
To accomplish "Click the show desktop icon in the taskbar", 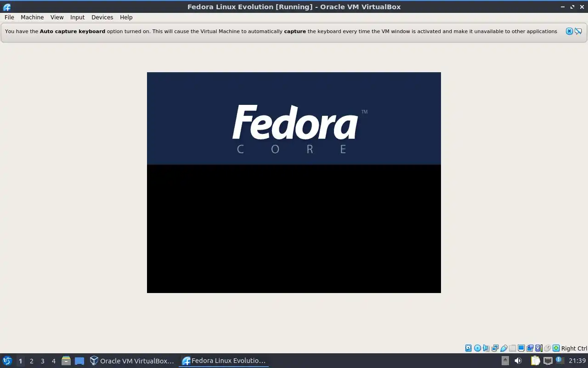I will (x=79, y=361).
